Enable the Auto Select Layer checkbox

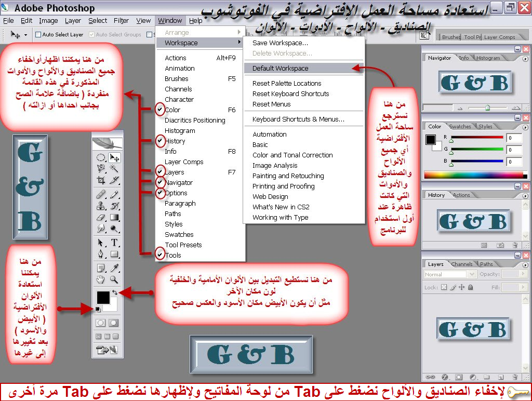(38, 35)
